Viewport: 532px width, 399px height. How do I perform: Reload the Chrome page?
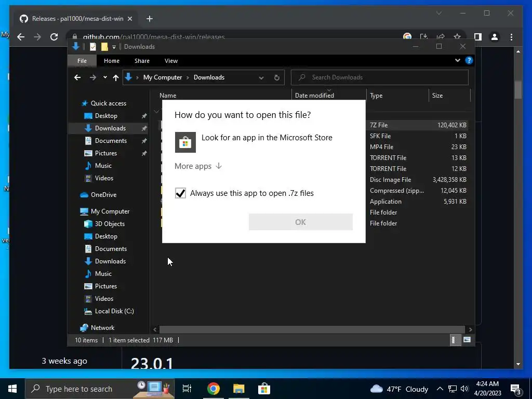tap(54, 37)
